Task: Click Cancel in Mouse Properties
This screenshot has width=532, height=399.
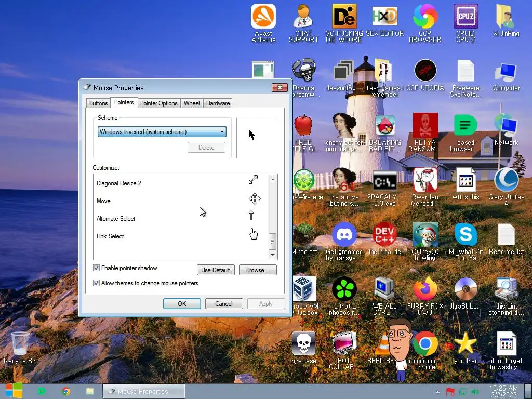Action: pyautogui.click(x=224, y=303)
